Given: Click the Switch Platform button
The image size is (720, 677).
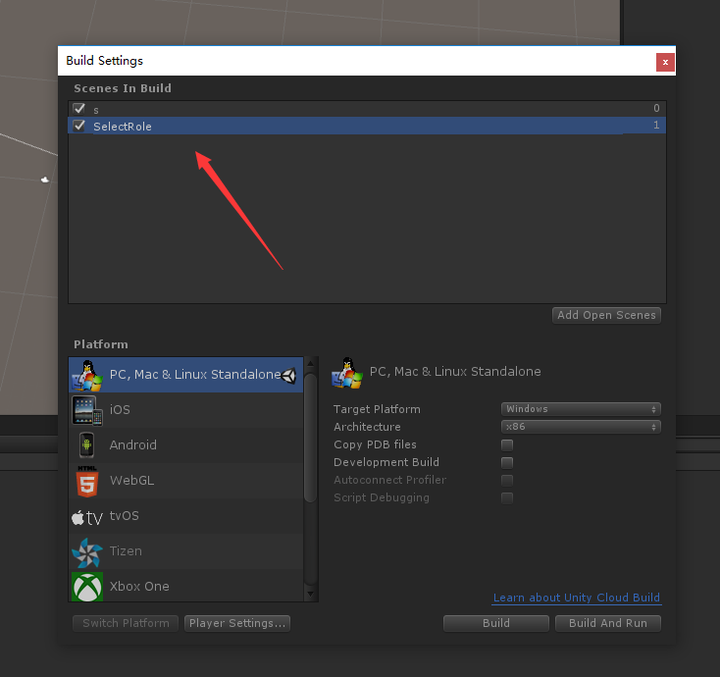Looking at the screenshot, I should click(x=125, y=623).
